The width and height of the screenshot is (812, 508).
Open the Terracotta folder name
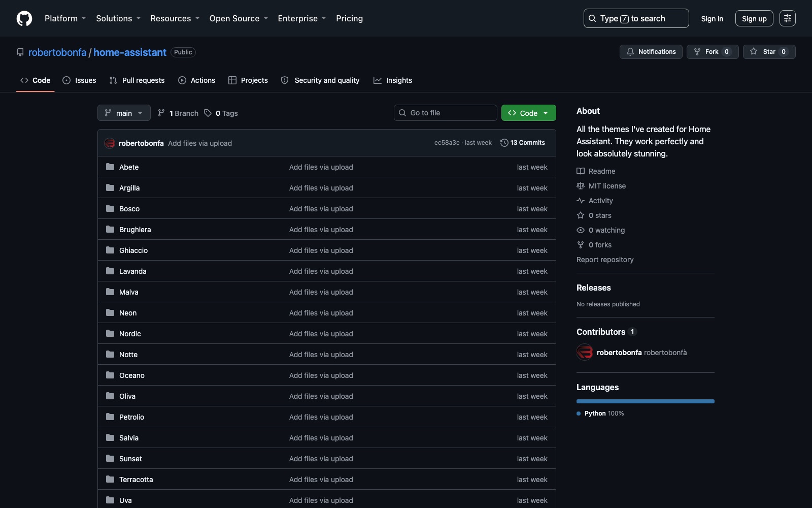coord(136,480)
